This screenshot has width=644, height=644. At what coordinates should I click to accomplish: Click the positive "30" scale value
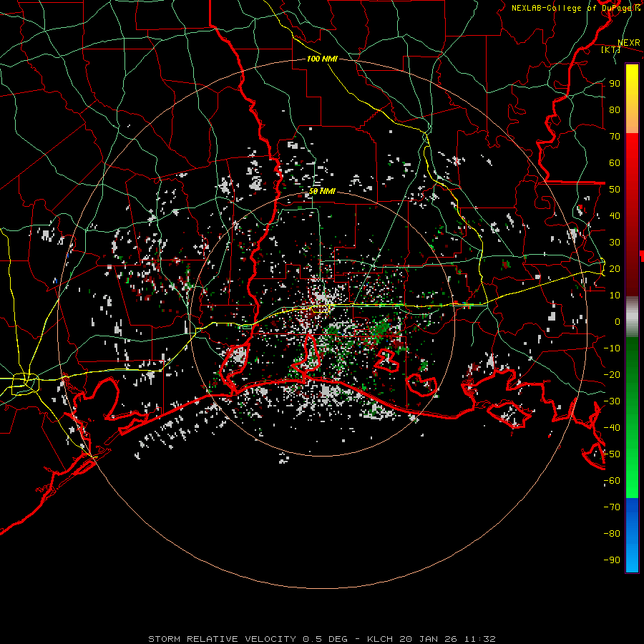click(615, 243)
